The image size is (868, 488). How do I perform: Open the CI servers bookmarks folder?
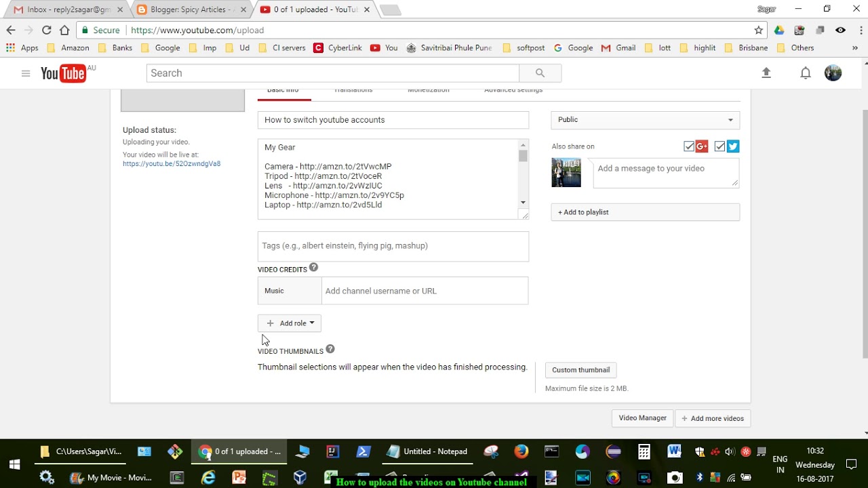pyautogui.click(x=282, y=48)
